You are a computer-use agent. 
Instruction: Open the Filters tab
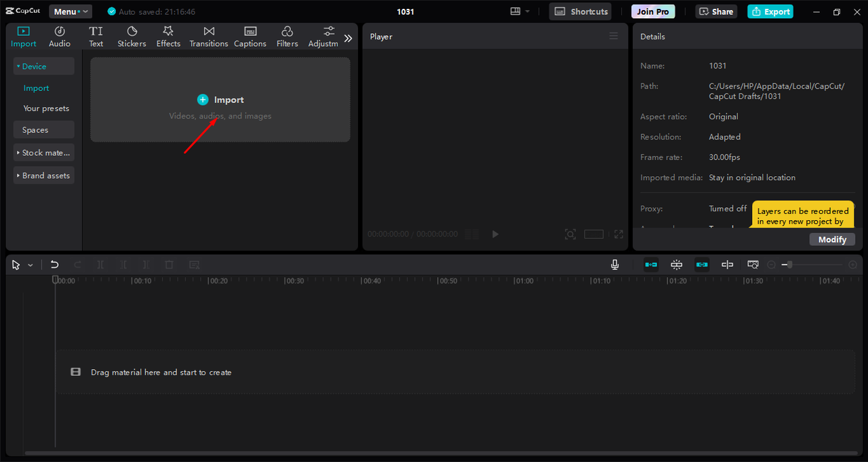(287, 37)
